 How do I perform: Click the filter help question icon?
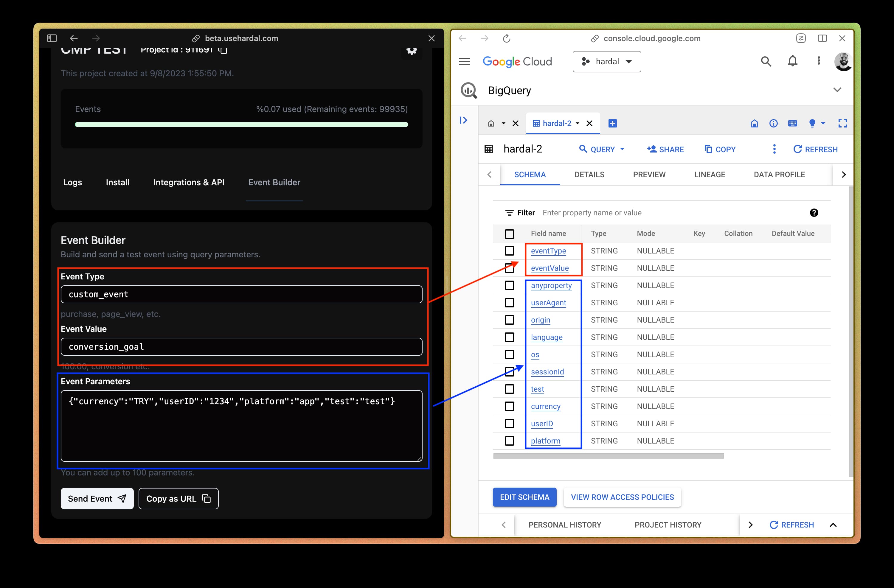point(814,213)
